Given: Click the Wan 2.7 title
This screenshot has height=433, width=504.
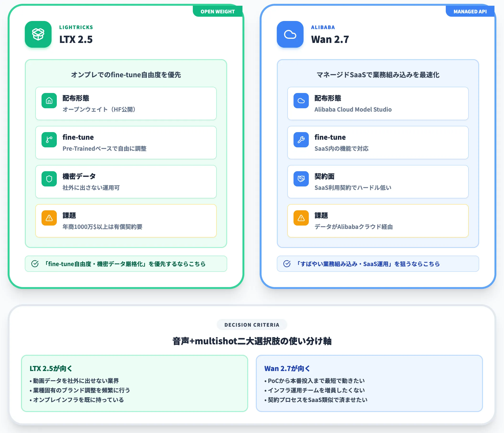Looking at the screenshot, I should coord(330,39).
